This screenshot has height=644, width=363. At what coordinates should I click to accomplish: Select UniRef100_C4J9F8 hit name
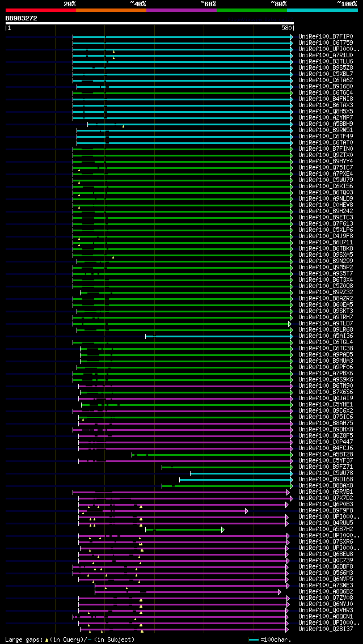pyautogui.click(x=326, y=236)
